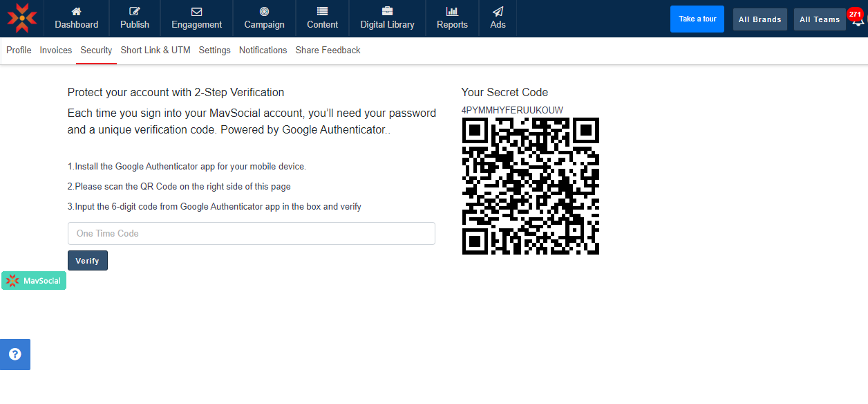Switch to the Profile tab

pos(19,50)
